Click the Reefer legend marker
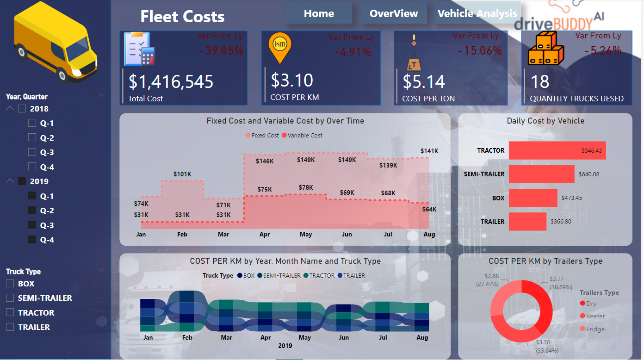 pos(582,316)
